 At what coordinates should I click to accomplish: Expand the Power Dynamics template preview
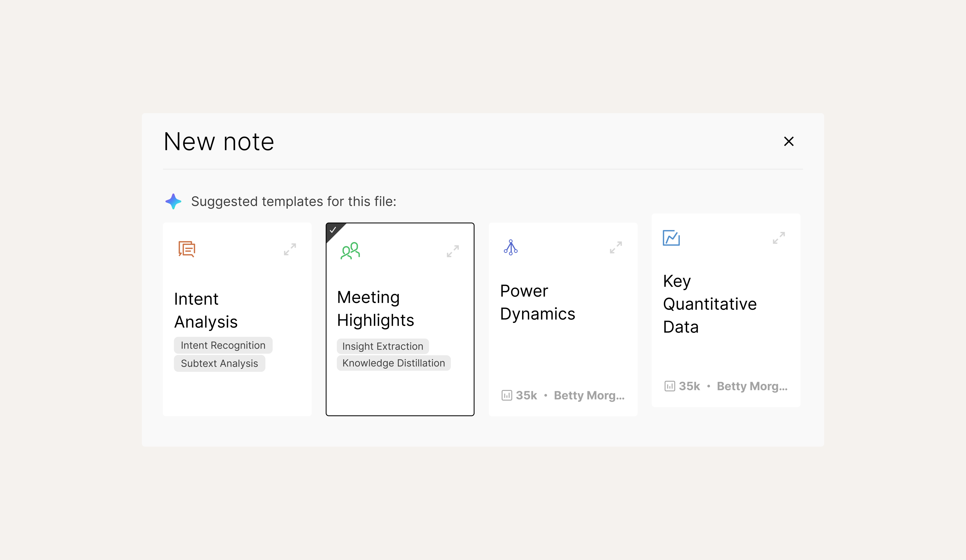coord(616,247)
